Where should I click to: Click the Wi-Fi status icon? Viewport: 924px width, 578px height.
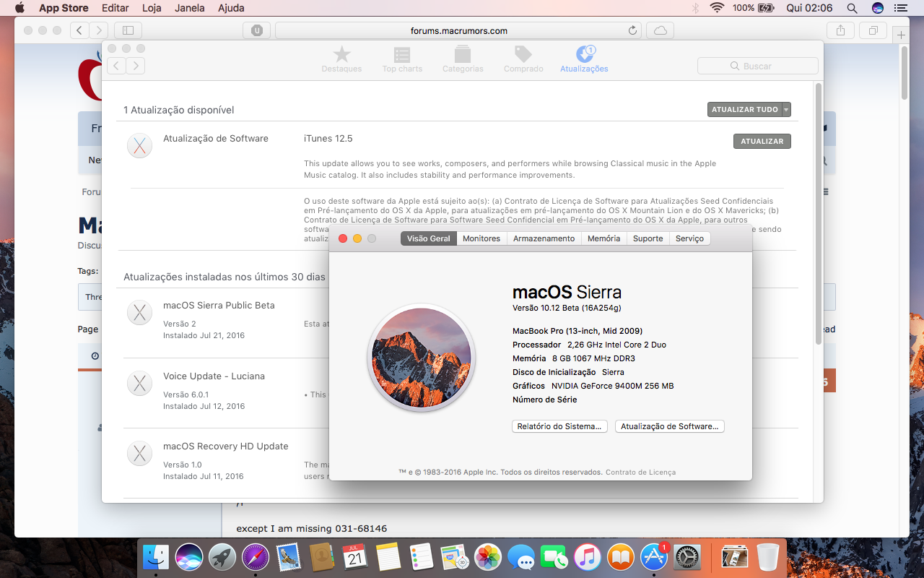717,8
